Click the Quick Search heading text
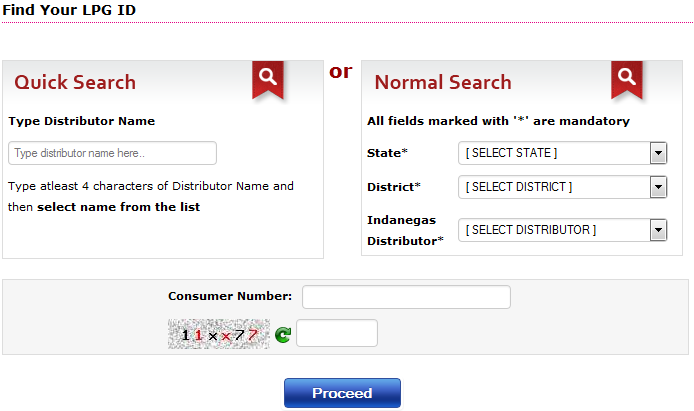Screen dimensions: 694x411 (x=75, y=82)
